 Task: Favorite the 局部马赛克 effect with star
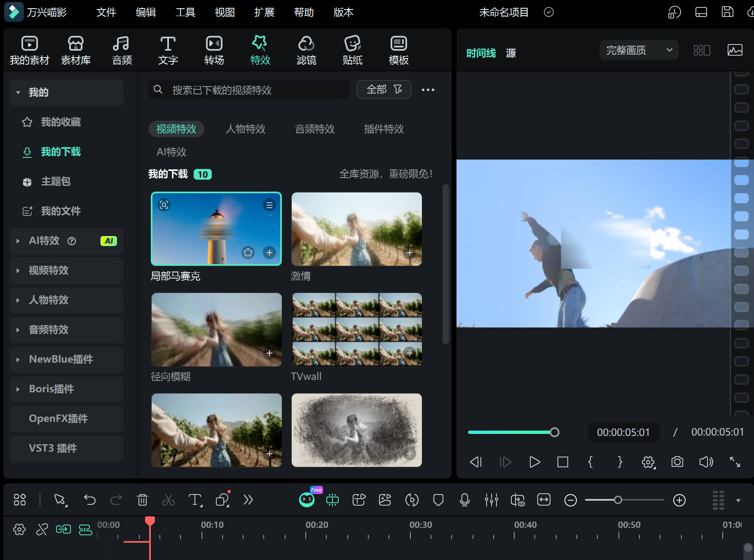click(248, 253)
